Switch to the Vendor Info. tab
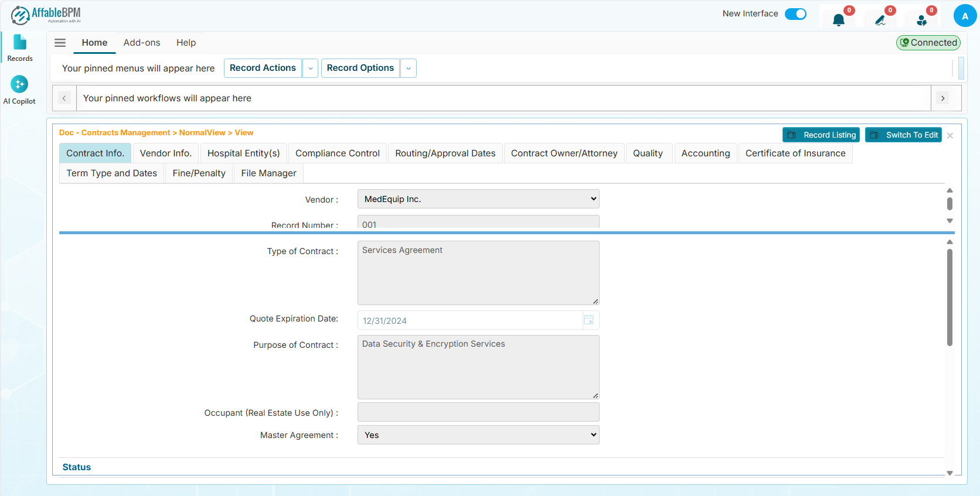980x496 pixels. pyautogui.click(x=166, y=153)
